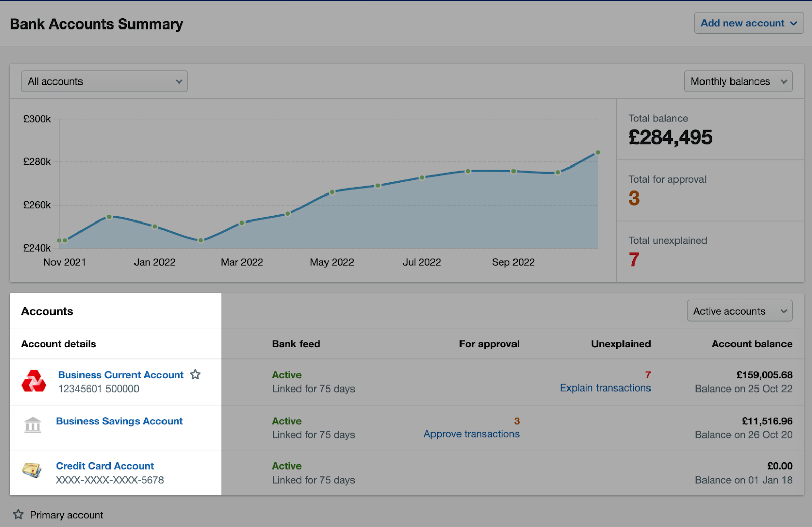This screenshot has width=812, height=527.
Task: Open the Business Savings Account link
Action: click(119, 421)
